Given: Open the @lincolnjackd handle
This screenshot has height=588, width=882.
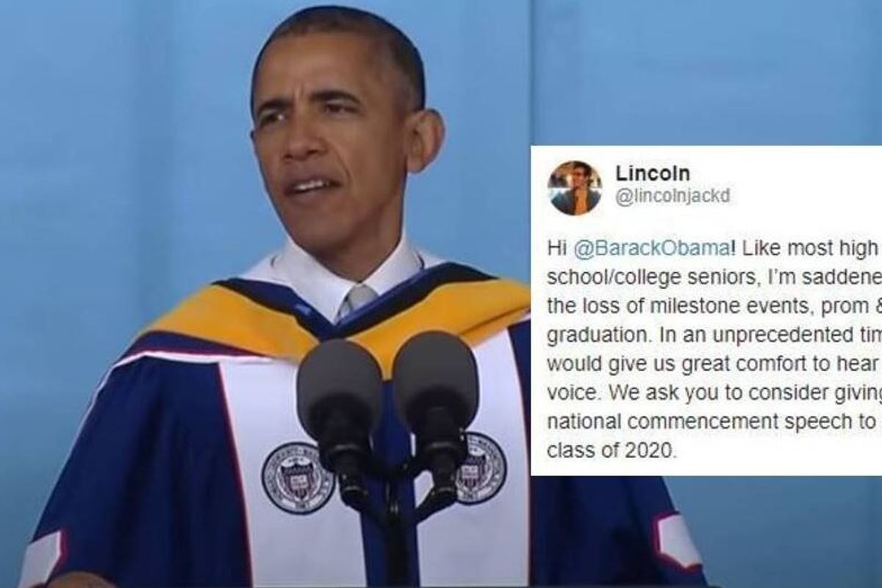Looking at the screenshot, I should pyautogui.click(x=673, y=197).
